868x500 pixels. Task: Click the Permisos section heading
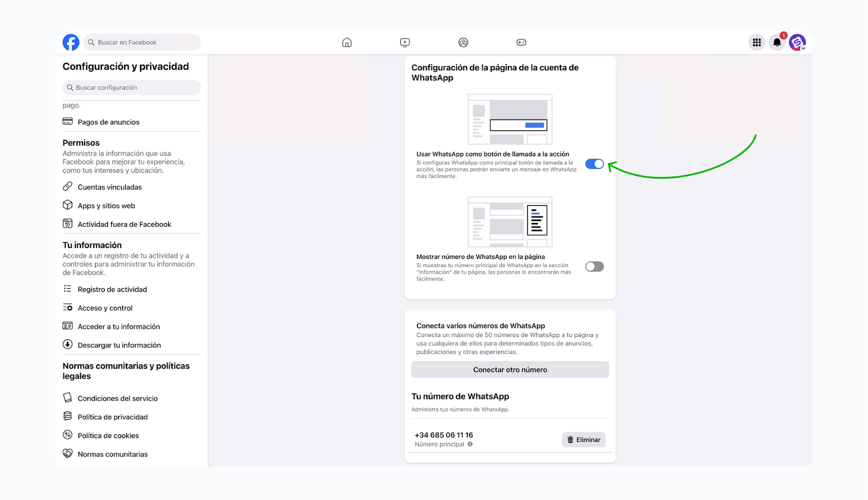click(81, 143)
